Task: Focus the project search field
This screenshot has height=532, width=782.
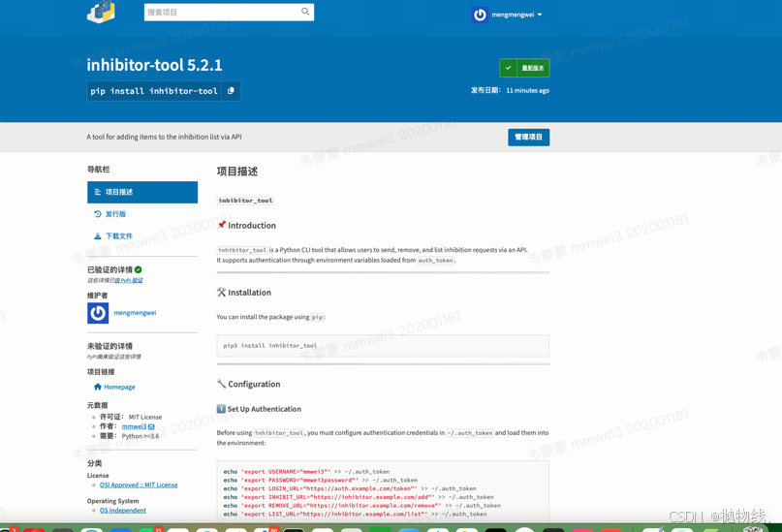Action: pyautogui.click(x=229, y=12)
